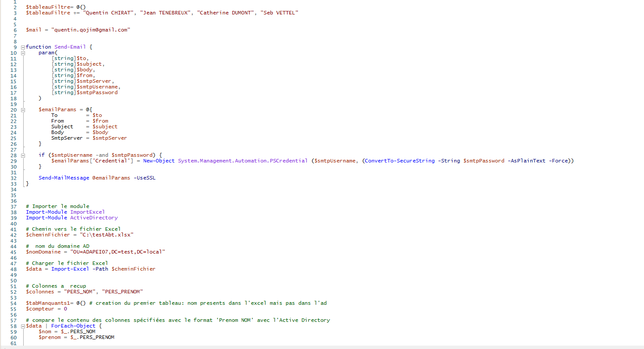644x349 pixels.
Task: Click the "C:\testAbt.xlsx" path string
Action: 107,235
